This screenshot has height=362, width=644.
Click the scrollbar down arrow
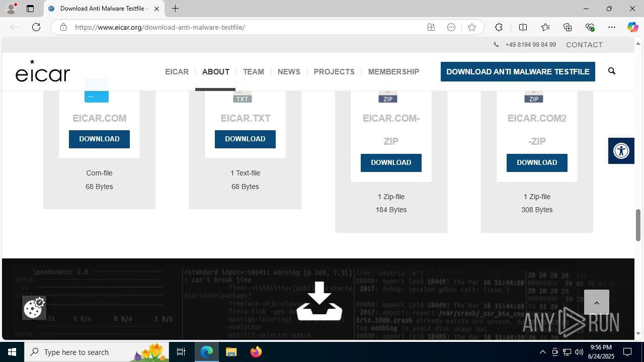pos(638,334)
